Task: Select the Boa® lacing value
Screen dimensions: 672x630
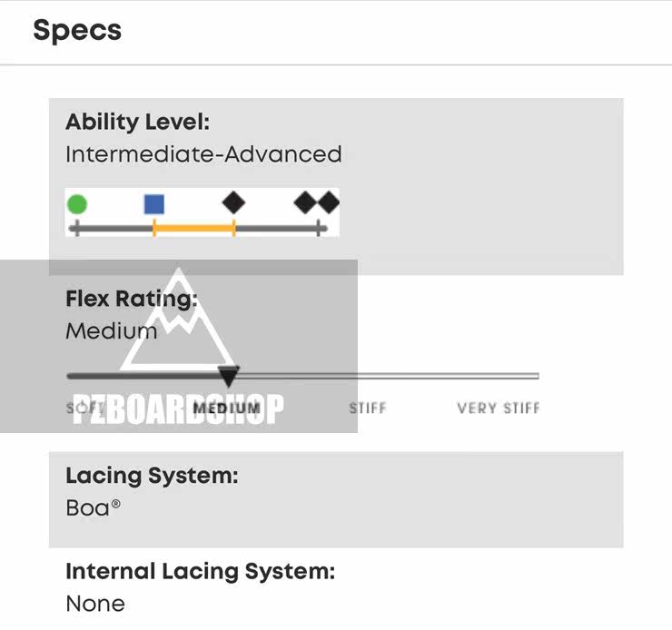Action: [x=94, y=507]
